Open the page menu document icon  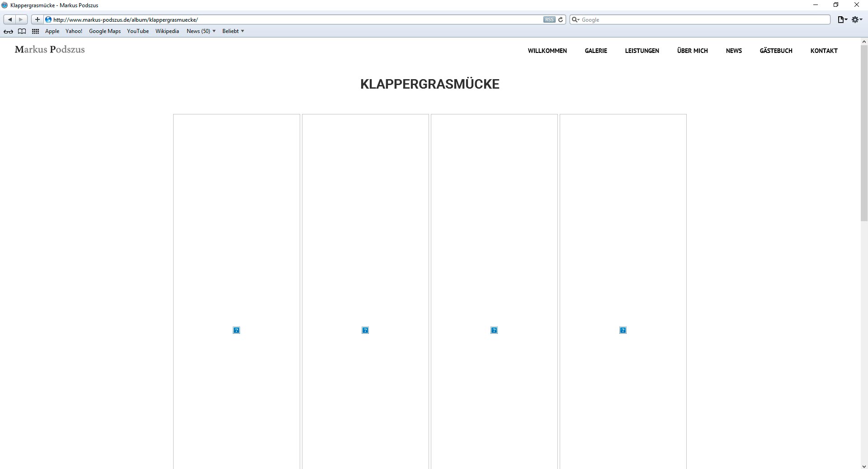click(842, 19)
